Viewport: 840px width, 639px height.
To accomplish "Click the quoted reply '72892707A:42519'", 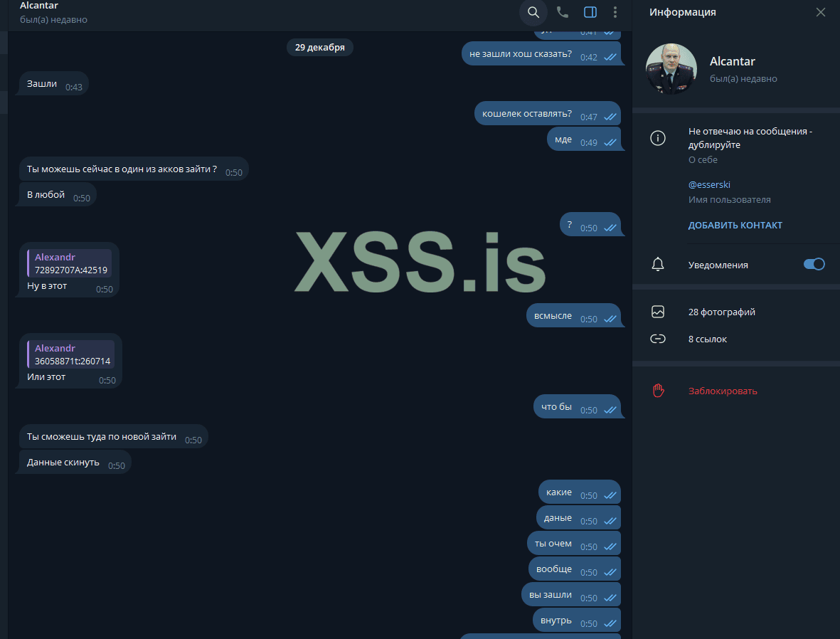I will pos(70,263).
